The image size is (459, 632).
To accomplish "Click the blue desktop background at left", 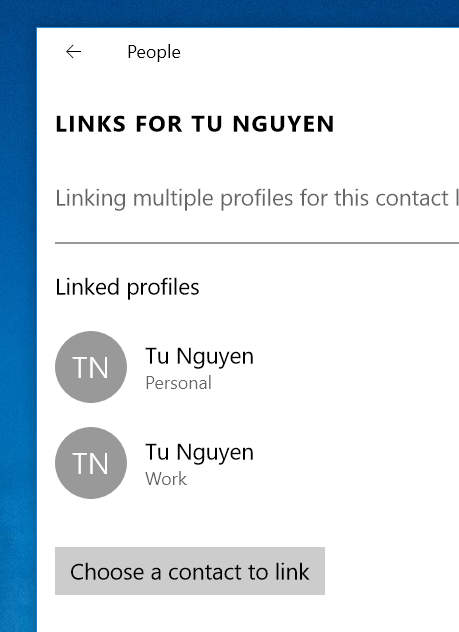I will [x=18, y=322].
